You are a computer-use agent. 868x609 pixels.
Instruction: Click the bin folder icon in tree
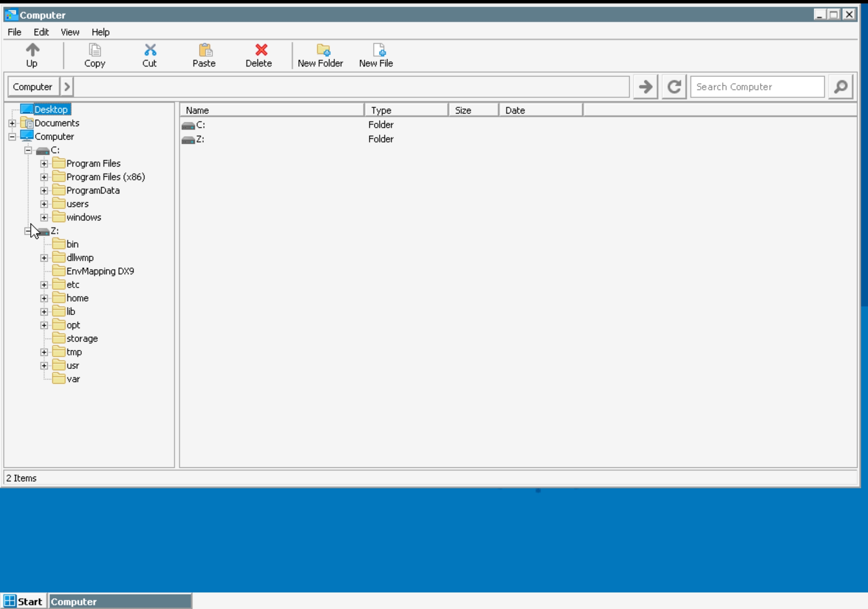click(58, 244)
